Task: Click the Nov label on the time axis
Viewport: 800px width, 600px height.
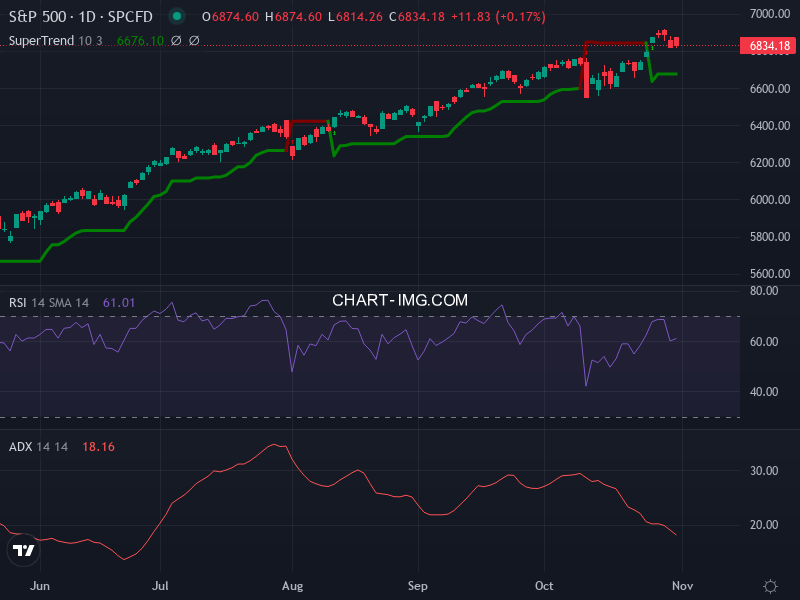Action: coord(684,586)
